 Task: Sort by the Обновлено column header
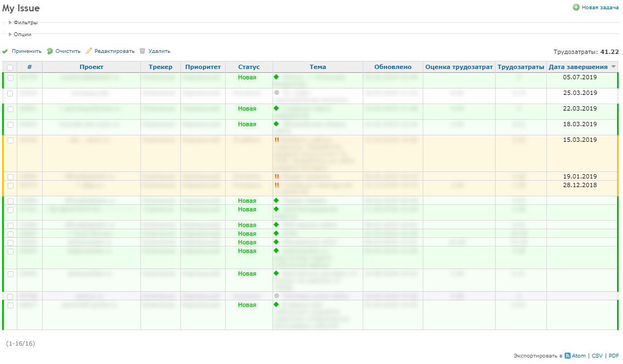(392, 67)
